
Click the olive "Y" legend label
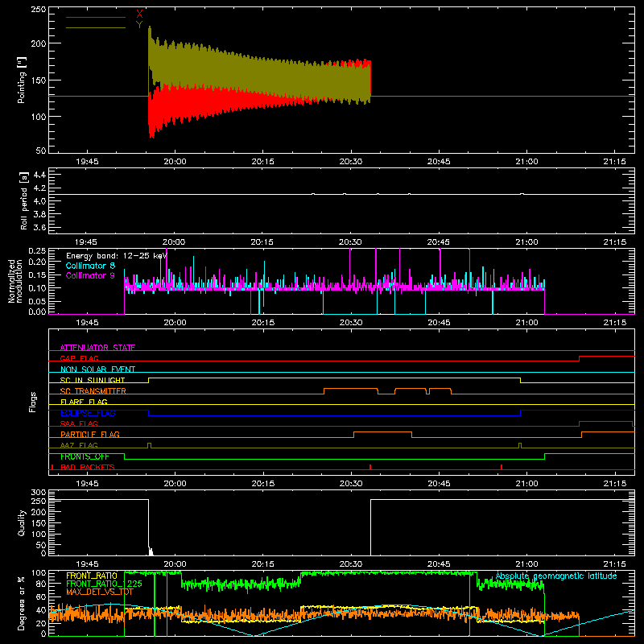(139, 25)
